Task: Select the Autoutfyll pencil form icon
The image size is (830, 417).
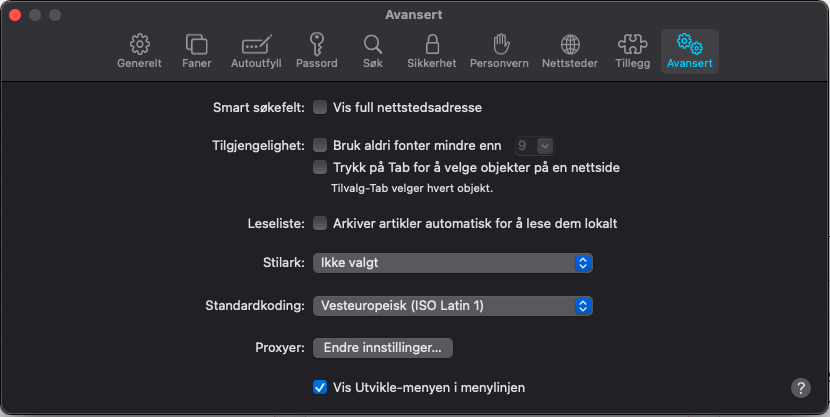Action: [256, 51]
